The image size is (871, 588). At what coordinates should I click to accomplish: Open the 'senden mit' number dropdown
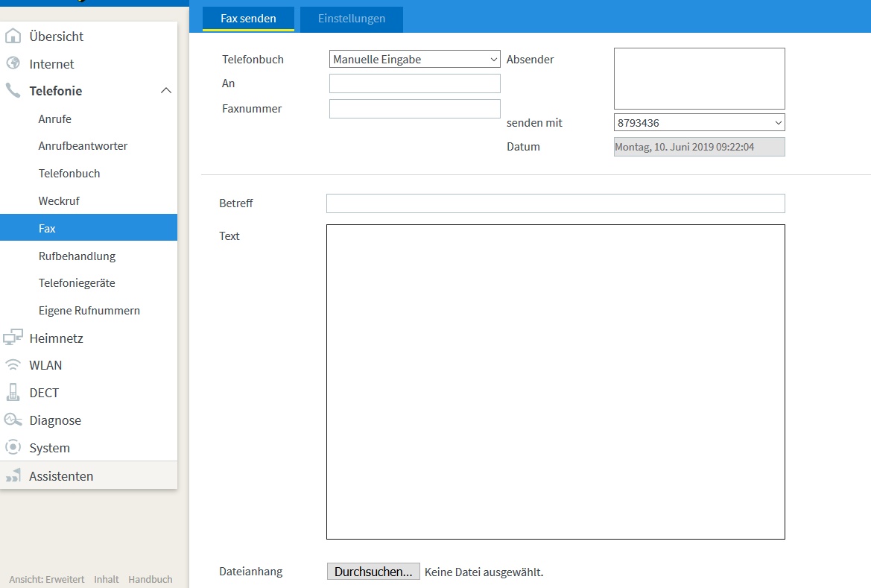coord(700,122)
